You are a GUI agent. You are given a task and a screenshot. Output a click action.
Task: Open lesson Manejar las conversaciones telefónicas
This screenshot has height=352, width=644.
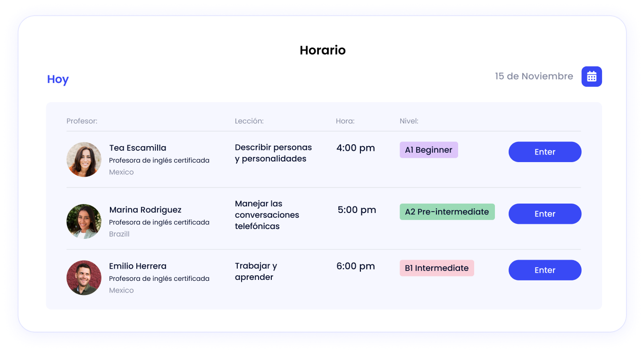[x=267, y=215]
